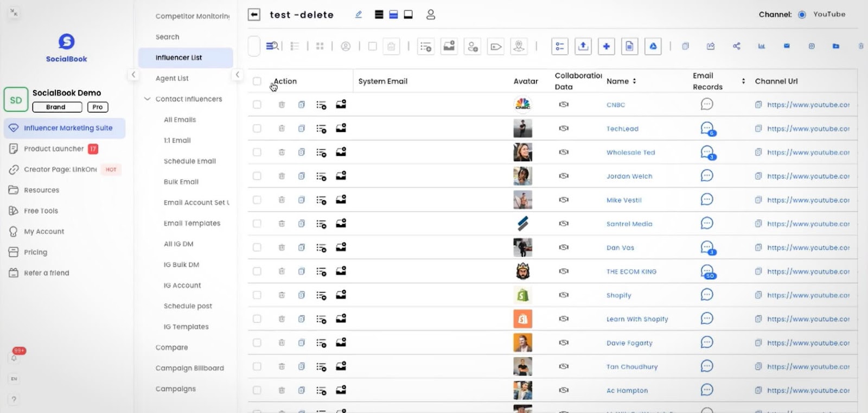868x413 pixels.
Task: Tick the Shopify row checkbox
Action: pyautogui.click(x=257, y=295)
